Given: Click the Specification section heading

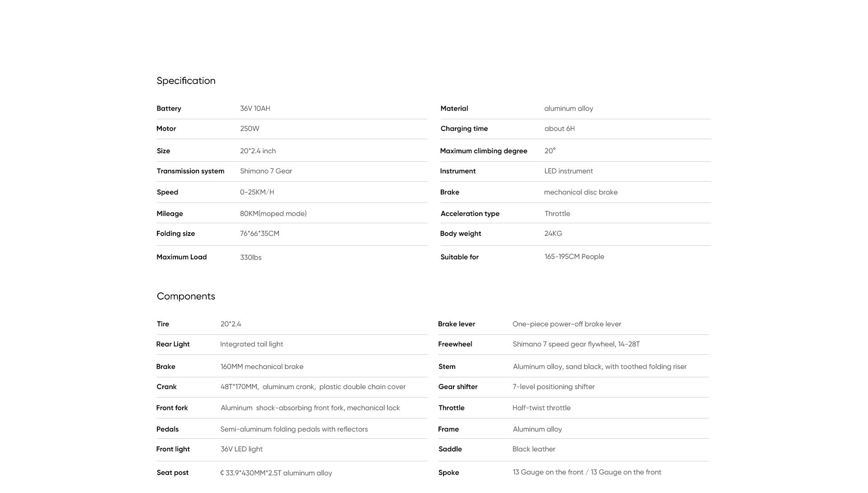Looking at the screenshot, I should pyautogui.click(x=186, y=81).
